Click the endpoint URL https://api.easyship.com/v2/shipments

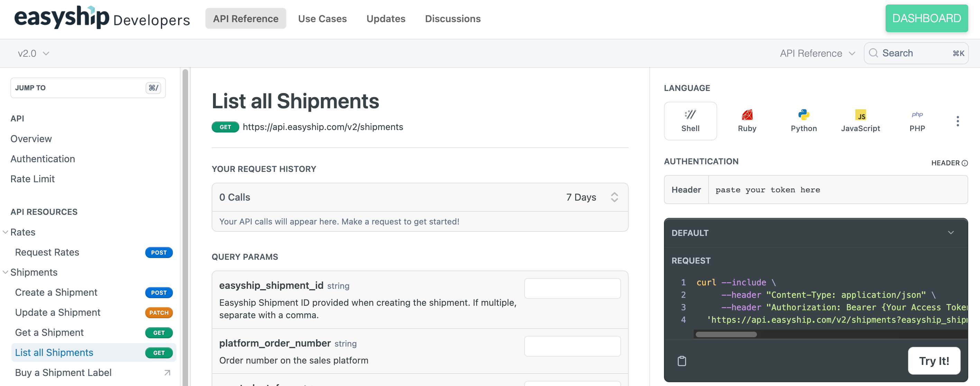[323, 127]
